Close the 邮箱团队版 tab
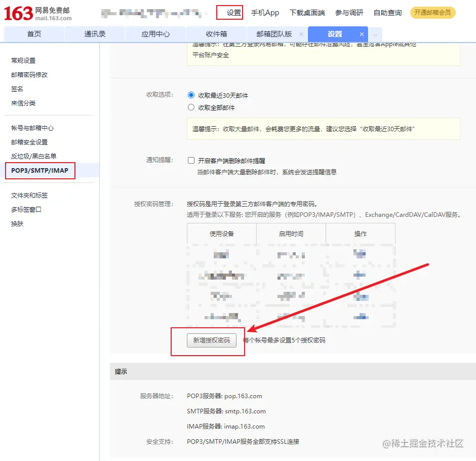 301,34
